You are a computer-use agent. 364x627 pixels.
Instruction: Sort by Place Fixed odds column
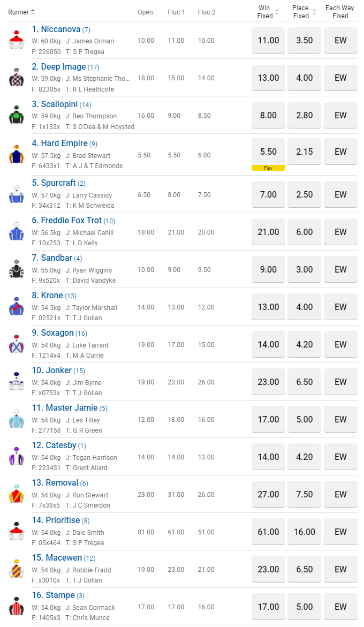[x=313, y=12]
